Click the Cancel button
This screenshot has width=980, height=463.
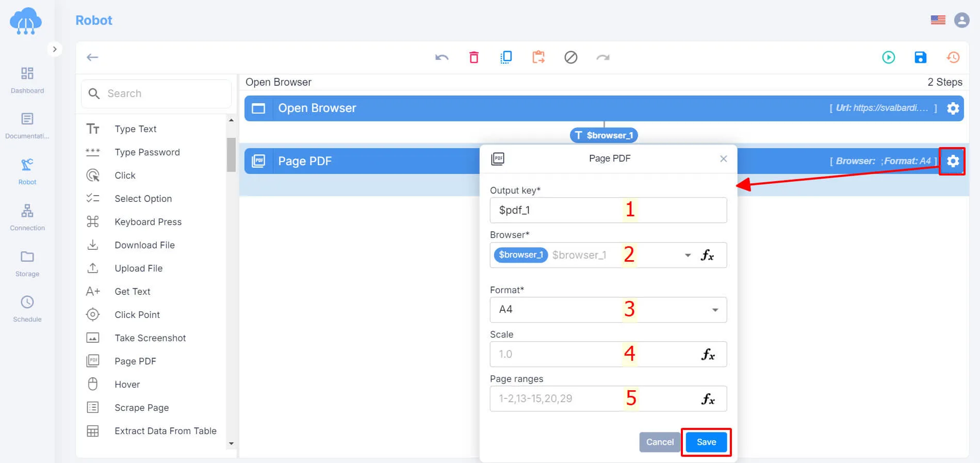click(660, 442)
